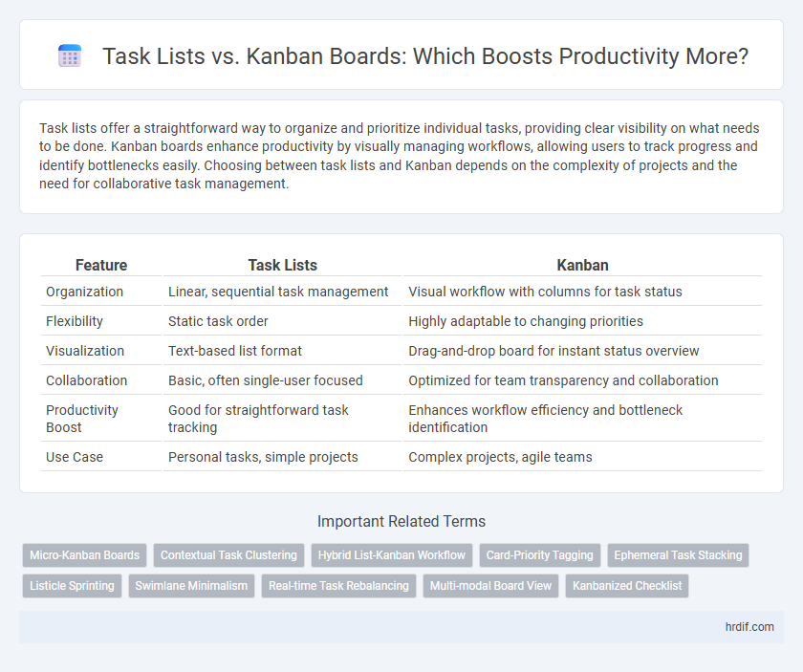Select the Organization row label
This screenshot has width=803, height=672.
[84, 292]
